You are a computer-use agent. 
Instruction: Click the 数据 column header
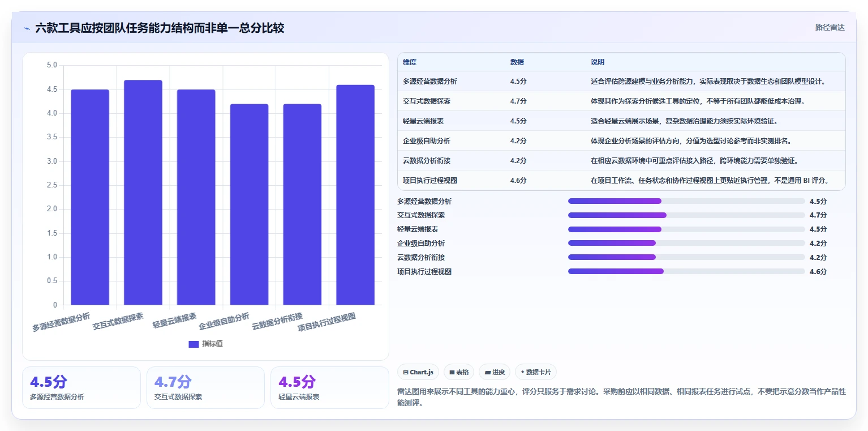coord(517,62)
